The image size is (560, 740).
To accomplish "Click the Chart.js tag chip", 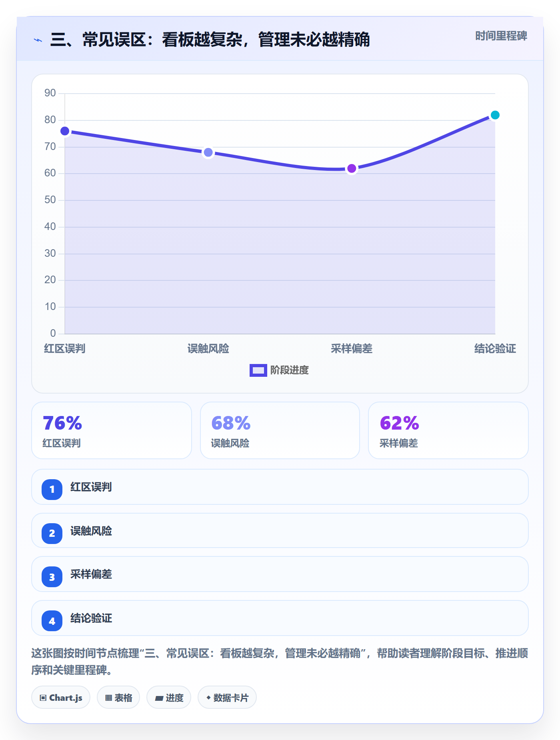I will coord(61,698).
